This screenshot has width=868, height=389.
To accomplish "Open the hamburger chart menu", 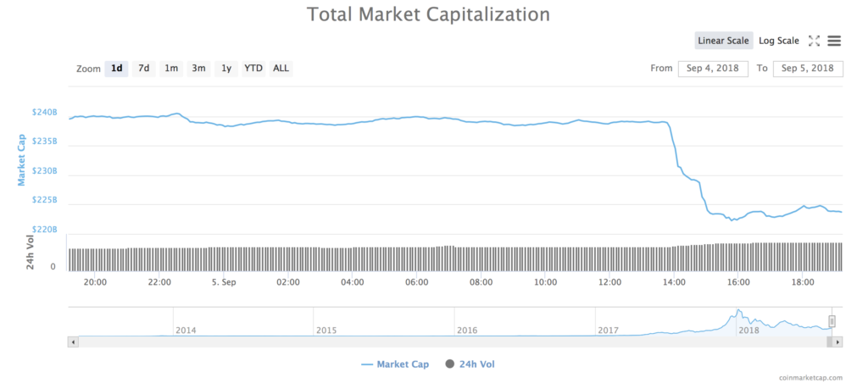I will [834, 41].
